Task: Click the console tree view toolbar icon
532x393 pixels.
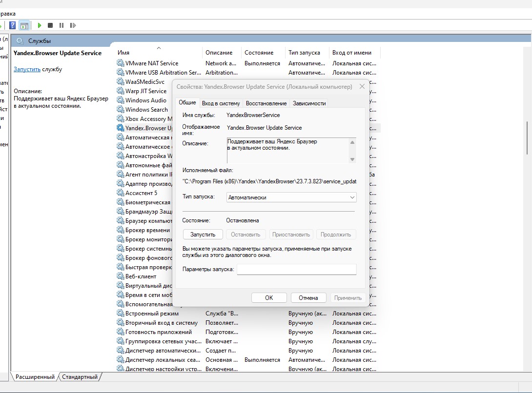Action: click(24, 25)
